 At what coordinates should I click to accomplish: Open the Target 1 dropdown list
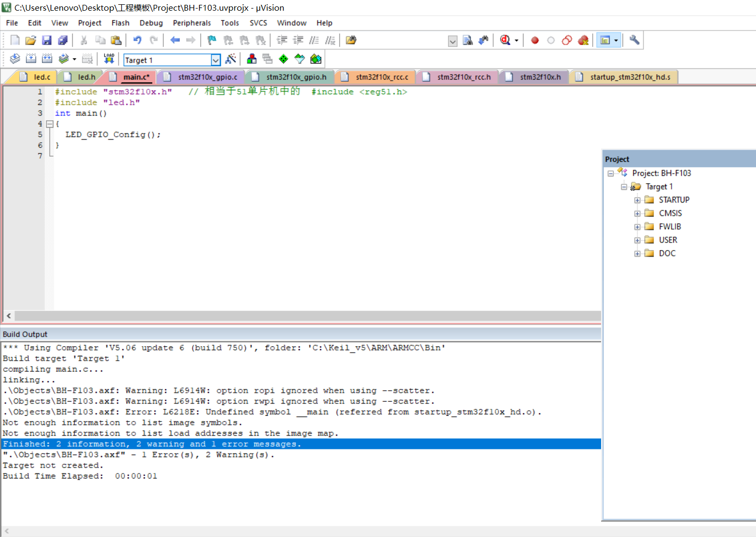215,60
